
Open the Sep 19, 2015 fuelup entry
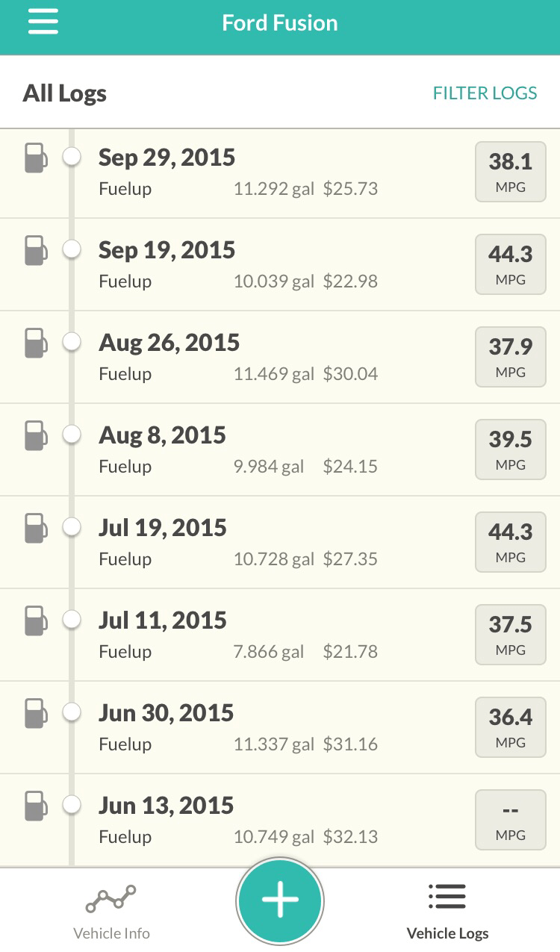239,264
